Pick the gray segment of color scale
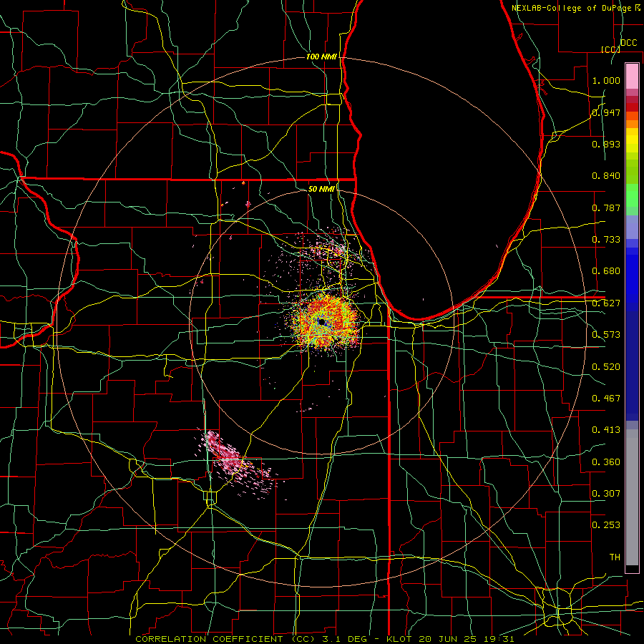The width and height of the screenshot is (644, 644). [632, 497]
